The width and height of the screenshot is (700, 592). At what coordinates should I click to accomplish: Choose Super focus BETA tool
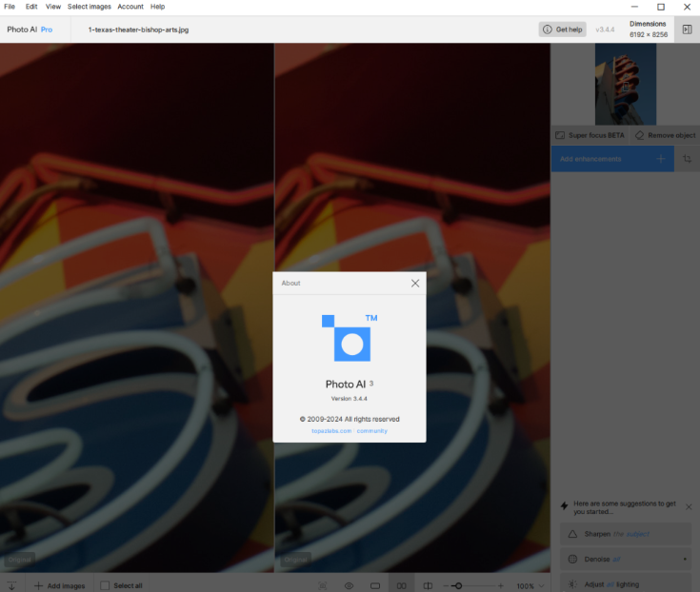590,135
